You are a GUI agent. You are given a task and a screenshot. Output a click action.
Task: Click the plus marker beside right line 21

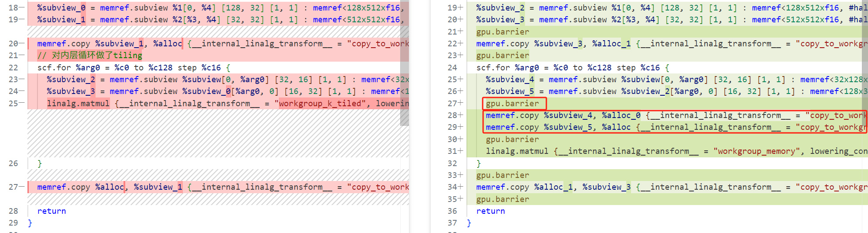coord(460,32)
